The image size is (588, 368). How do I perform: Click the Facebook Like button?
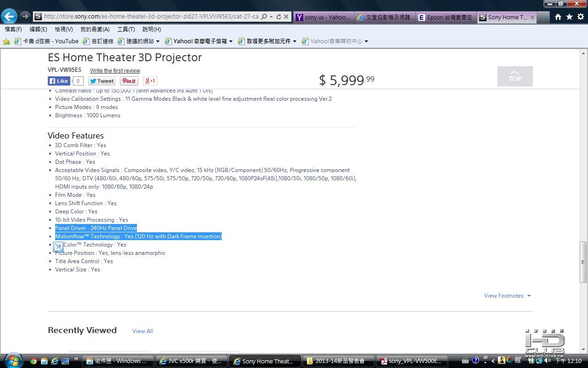(x=59, y=81)
